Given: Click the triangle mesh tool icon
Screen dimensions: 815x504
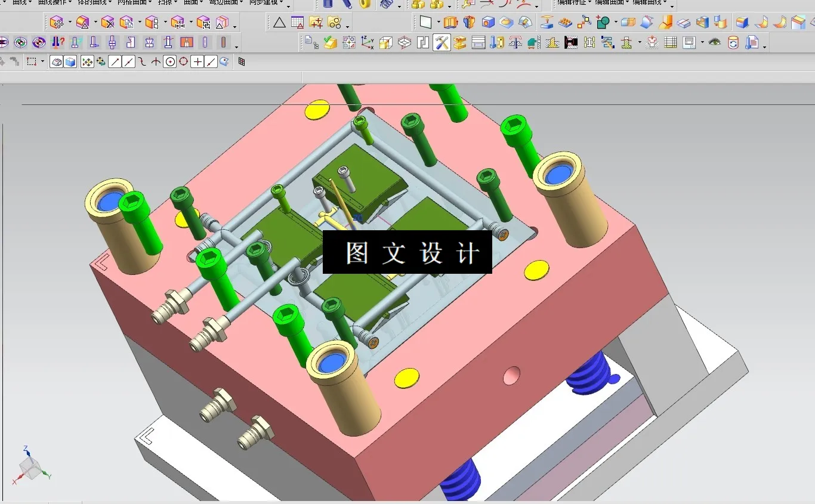Looking at the screenshot, I should click(278, 22).
